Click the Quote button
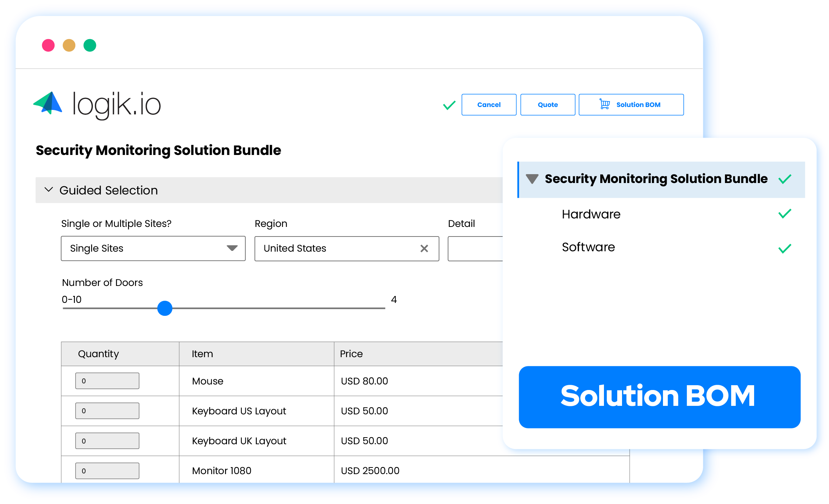This screenshot has height=504, width=829. tap(548, 104)
